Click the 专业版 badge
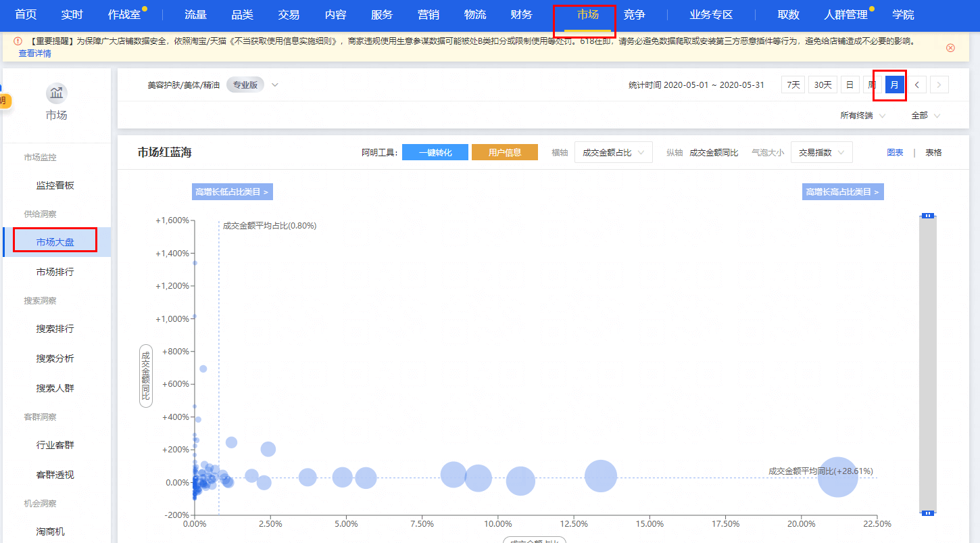 [x=245, y=85]
